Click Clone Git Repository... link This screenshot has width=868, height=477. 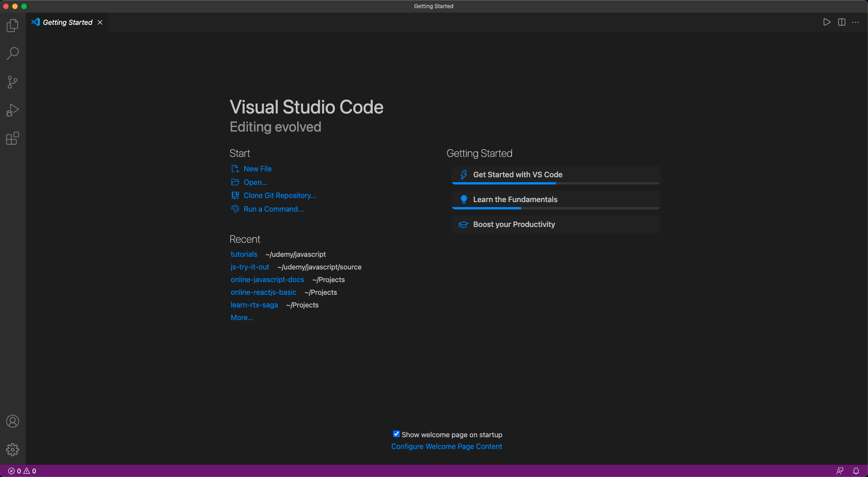tap(280, 195)
